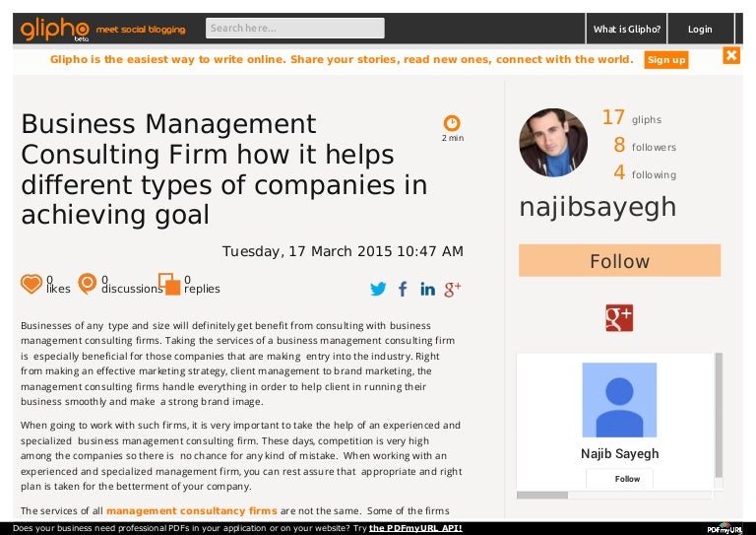Open the Login menu item
The width and height of the screenshot is (756, 535).
700,29
